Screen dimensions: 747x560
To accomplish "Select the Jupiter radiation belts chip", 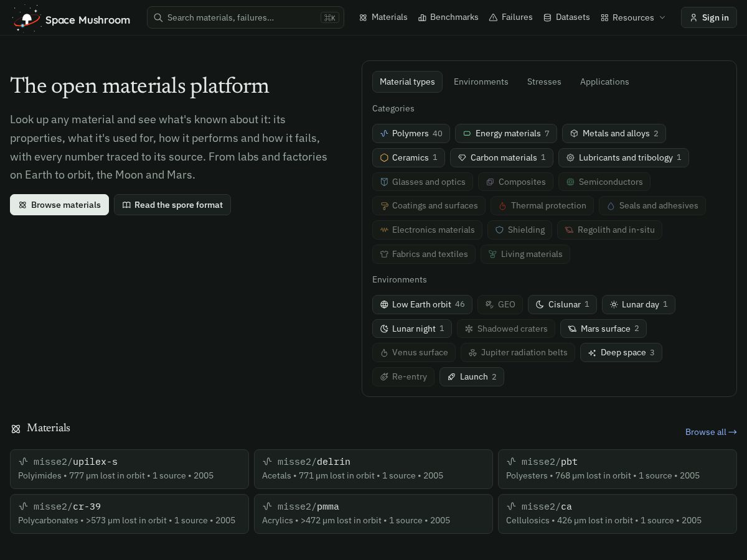I will [x=518, y=352].
